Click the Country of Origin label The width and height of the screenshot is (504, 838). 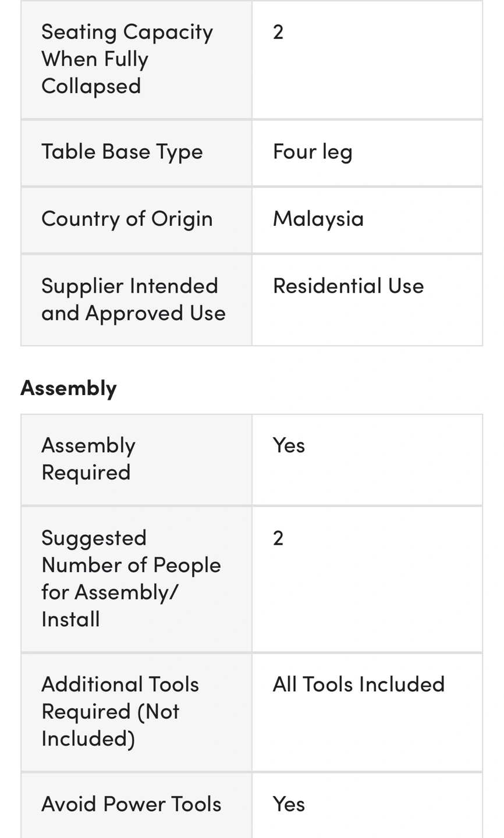(x=127, y=218)
